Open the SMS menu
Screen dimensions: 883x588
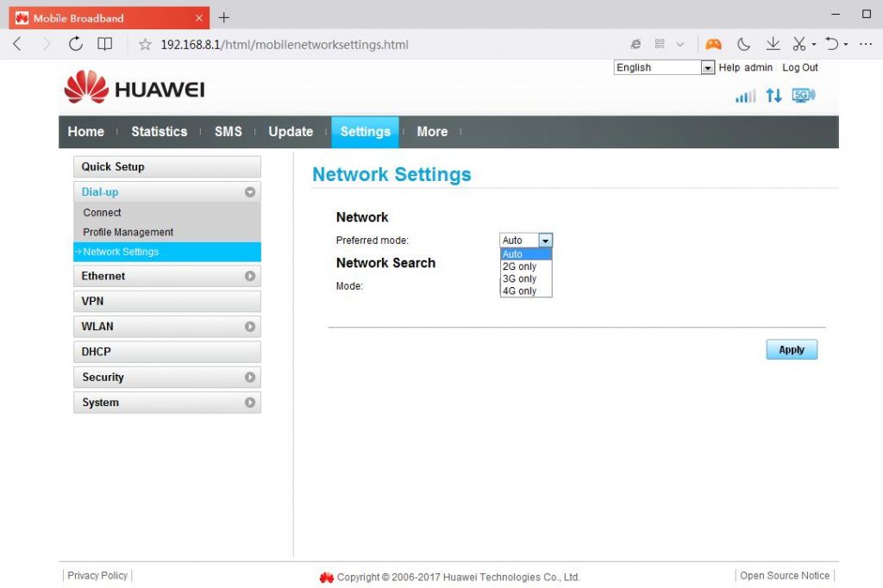click(228, 131)
